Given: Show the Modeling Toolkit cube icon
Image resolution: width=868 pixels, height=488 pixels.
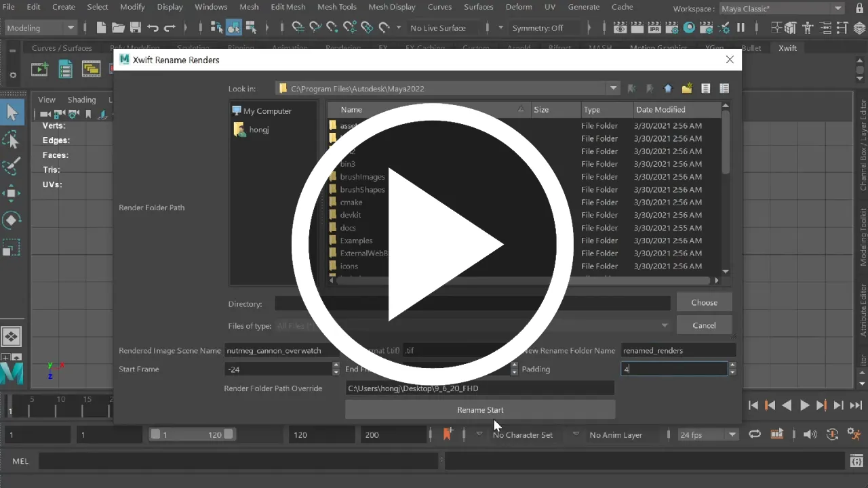Looking at the screenshot, I should (790, 28).
